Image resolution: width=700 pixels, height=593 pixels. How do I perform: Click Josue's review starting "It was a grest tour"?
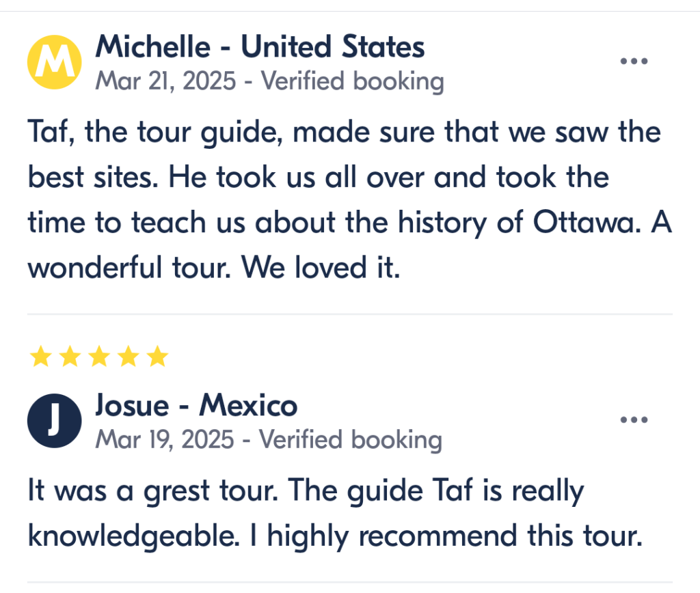[335, 514]
